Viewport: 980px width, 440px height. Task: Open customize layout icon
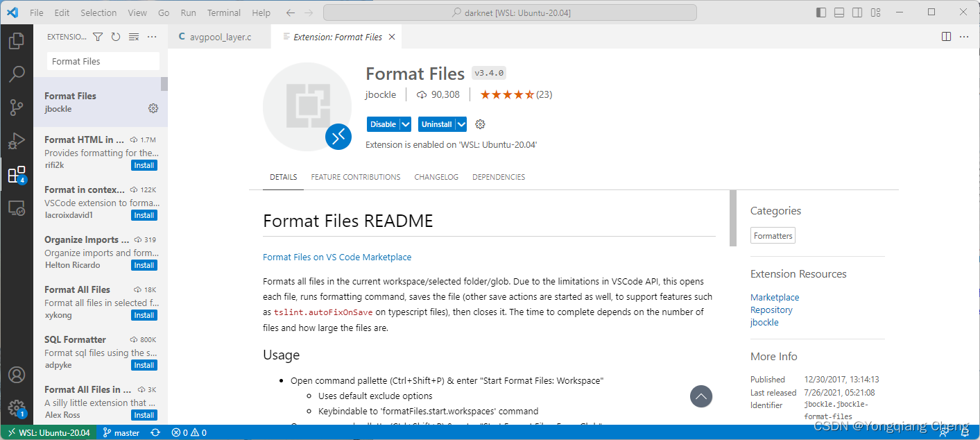[x=875, y=12]
